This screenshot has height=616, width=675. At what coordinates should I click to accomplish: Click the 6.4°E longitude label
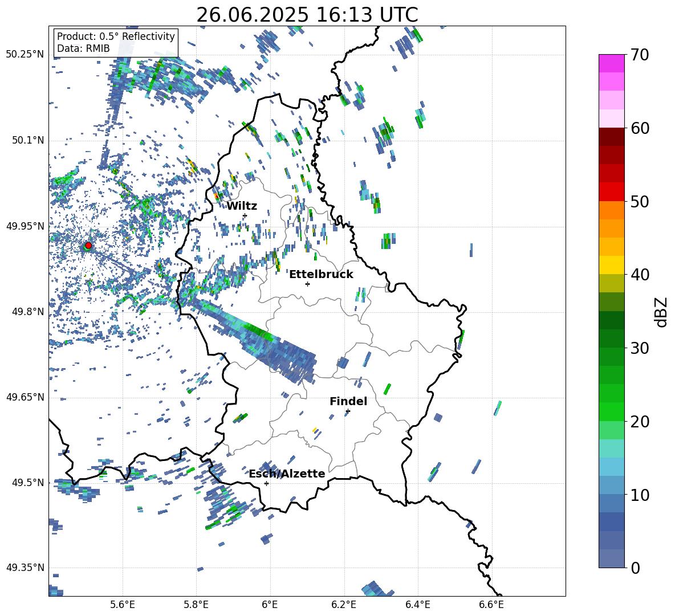(417, 605)
